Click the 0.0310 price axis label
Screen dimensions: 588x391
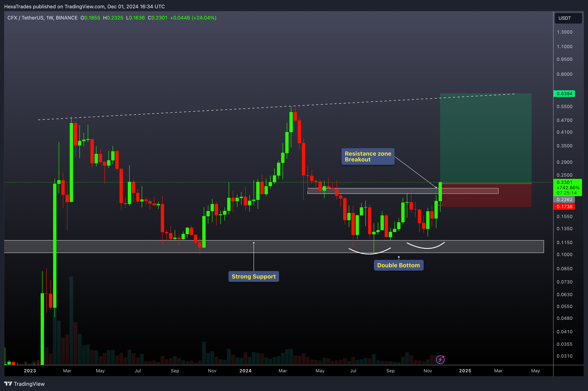point(565,356)
